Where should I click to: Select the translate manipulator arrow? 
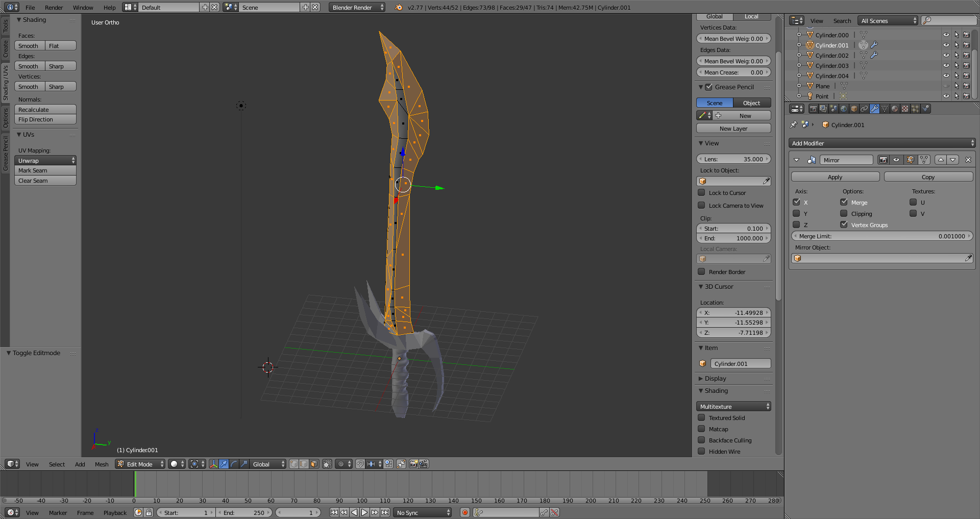[224, 464]
